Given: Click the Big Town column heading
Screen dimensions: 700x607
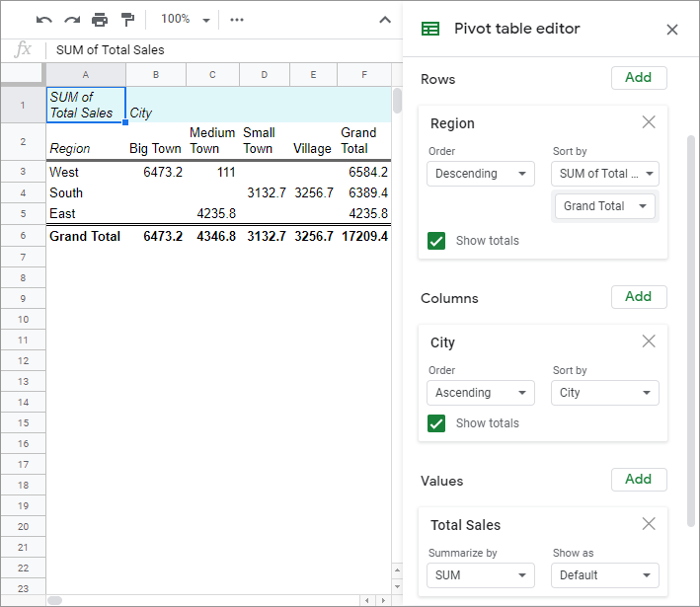Looking at the screenshot, I should coord(156,141).
